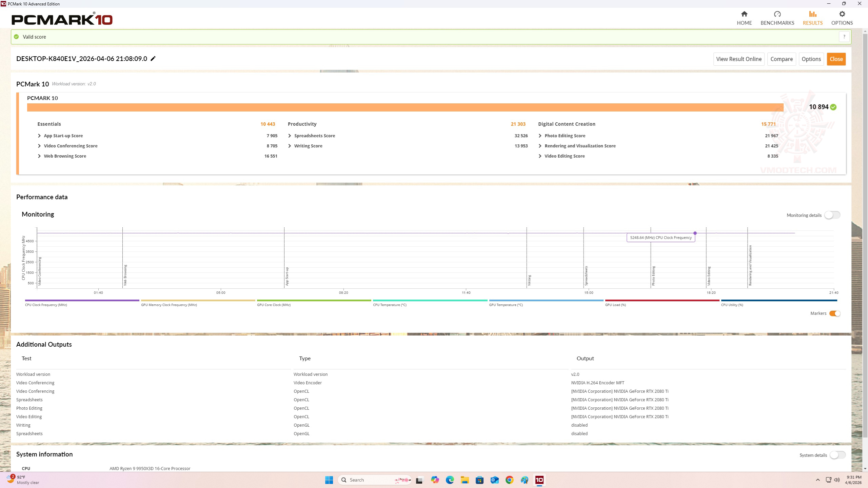Click the View Result Online button
Viewport: 868px width, 488px height.
(738, 59)
